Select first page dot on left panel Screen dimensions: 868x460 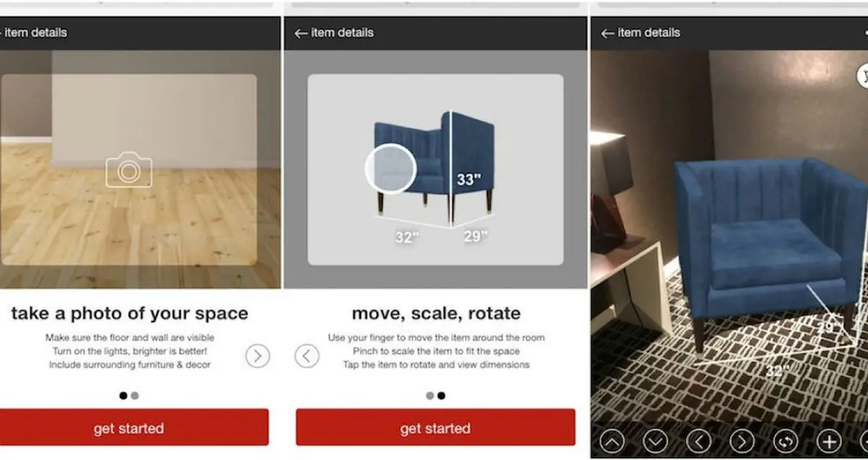123,396
